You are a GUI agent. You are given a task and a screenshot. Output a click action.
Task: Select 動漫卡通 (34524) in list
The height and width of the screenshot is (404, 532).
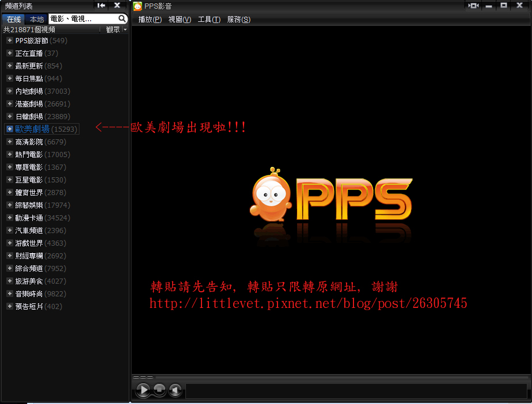43,218
